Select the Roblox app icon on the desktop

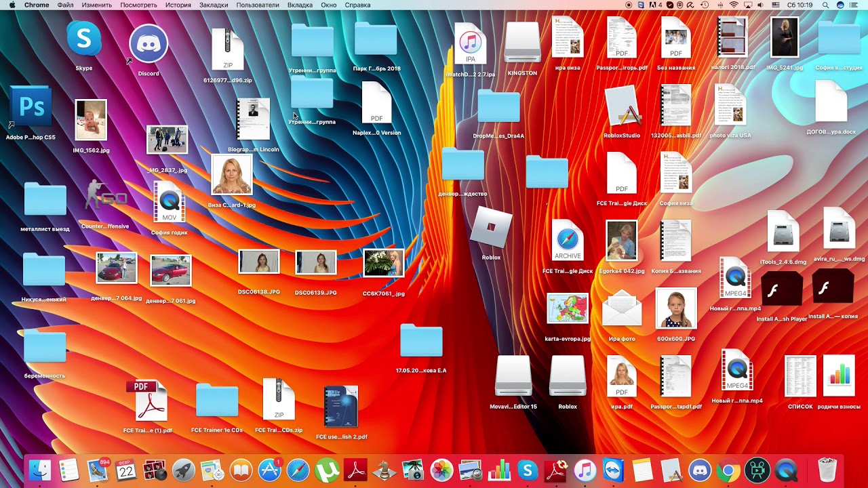(x=491, y=226)
